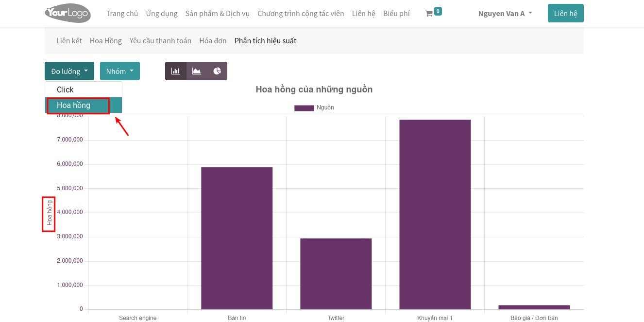644x322 pixels.
Task: Click the cart item count badge
Action: click(x=438, y=11)
